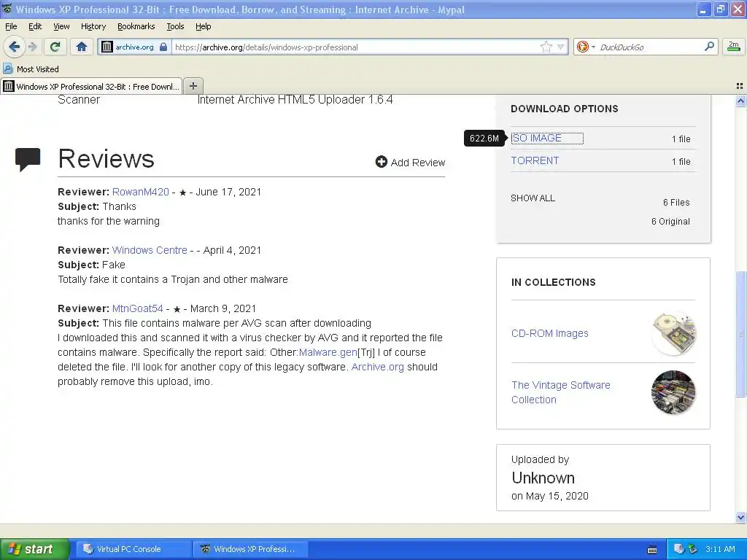Click the second system tray icon

693,549
